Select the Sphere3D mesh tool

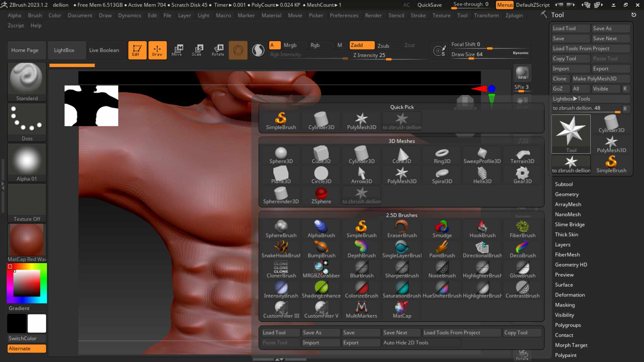click(281, 155)
